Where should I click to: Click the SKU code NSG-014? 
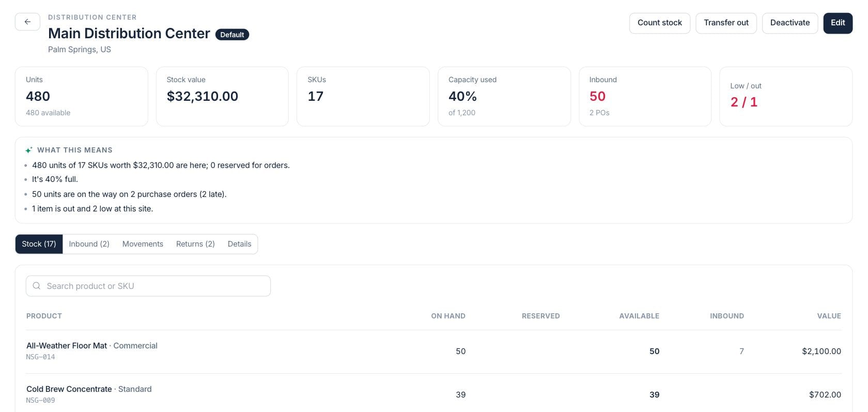pyautogui.click(x=40, y=357)
